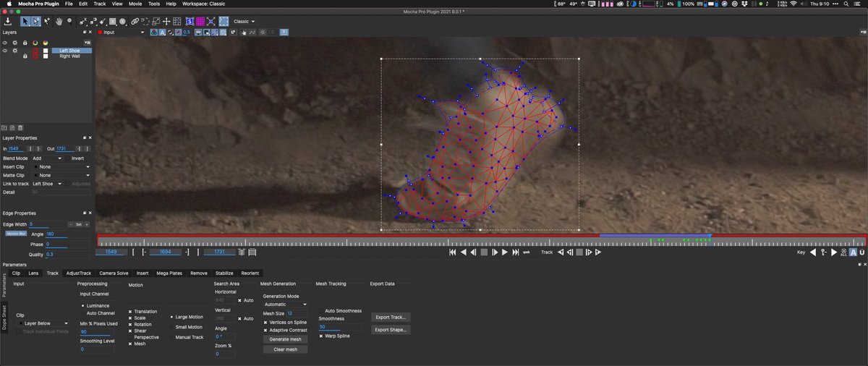Click the Stop playback square button
The width and height of the screenshot is (868, 366).
(484, 252)
